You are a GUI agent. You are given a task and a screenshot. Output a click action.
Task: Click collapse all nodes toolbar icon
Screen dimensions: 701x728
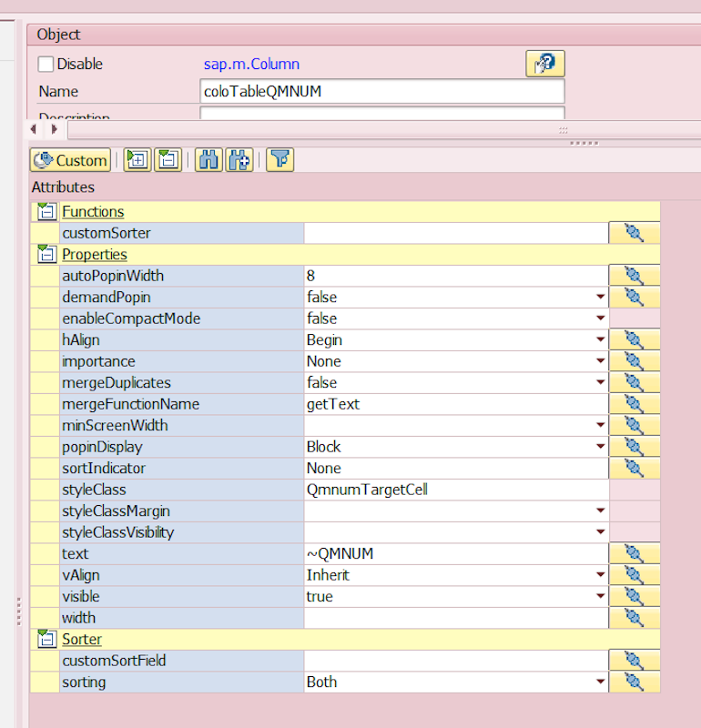click(168, 160)
